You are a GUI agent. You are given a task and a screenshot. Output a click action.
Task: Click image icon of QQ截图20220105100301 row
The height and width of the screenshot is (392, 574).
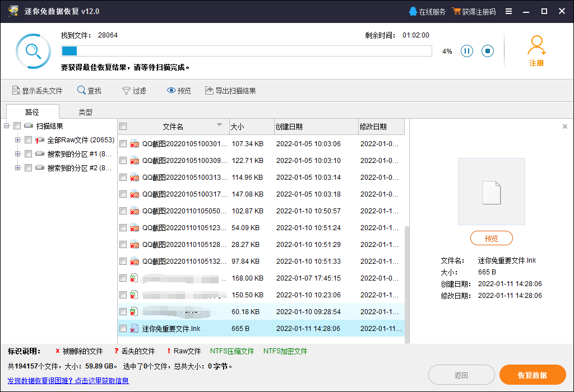point(135,144)
